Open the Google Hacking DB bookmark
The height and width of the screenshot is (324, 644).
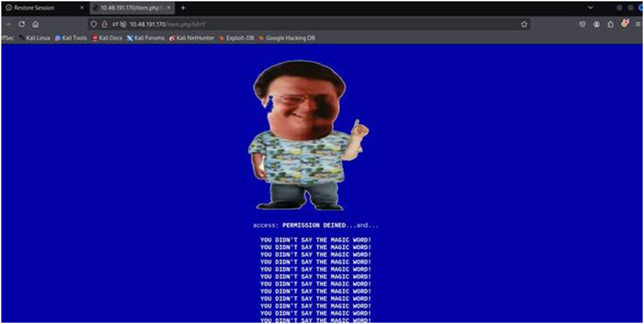click(287, 38)
